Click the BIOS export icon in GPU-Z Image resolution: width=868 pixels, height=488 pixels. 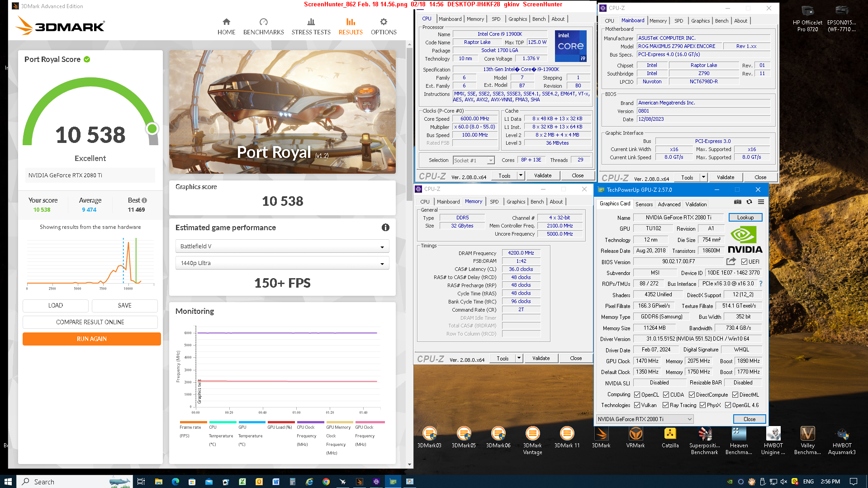pos(730,261)
